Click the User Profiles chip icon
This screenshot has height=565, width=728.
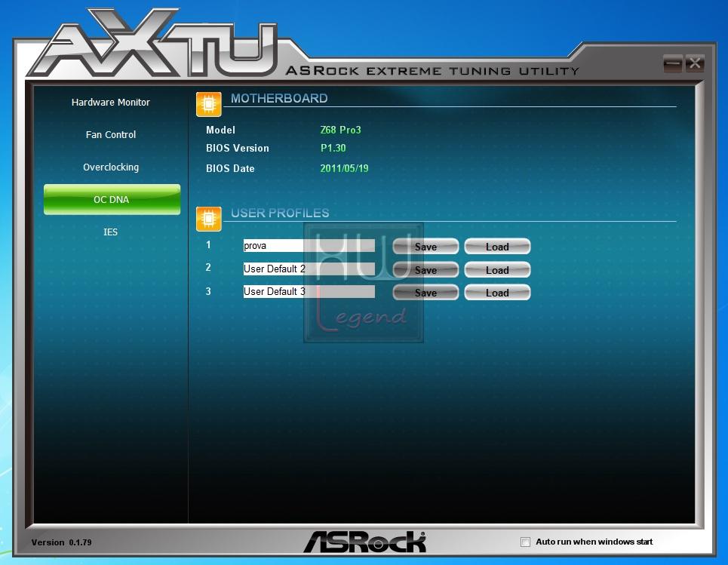pos(208,219)
